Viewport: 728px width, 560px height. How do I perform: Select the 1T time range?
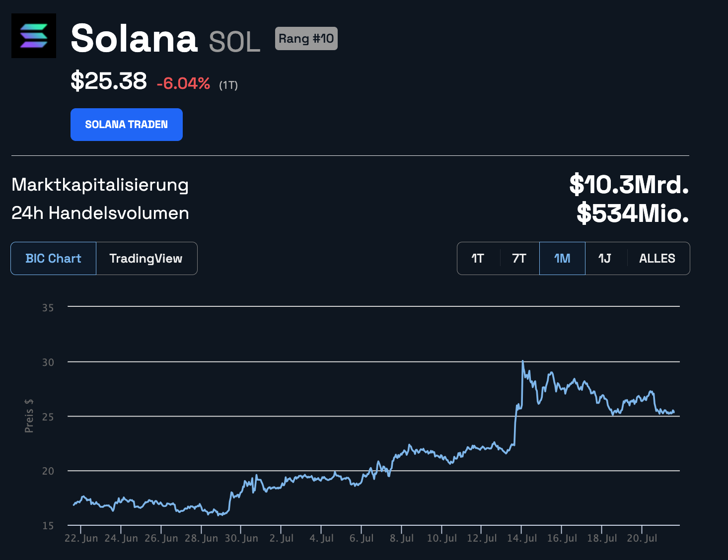(478, 259)
